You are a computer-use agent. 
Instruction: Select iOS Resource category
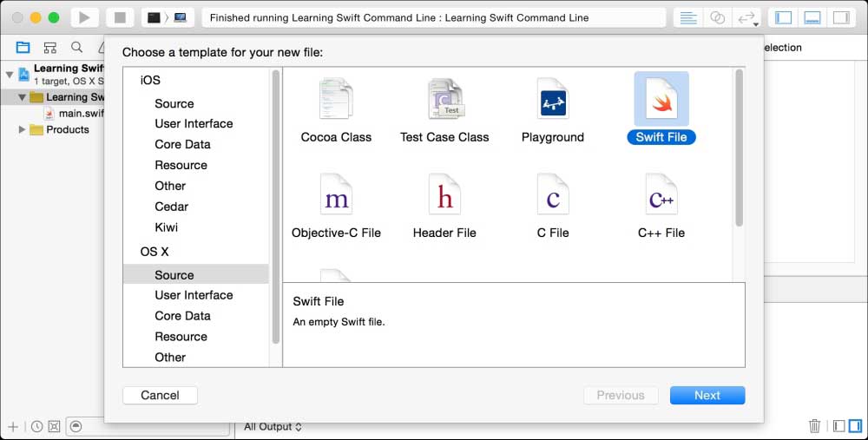181,165
